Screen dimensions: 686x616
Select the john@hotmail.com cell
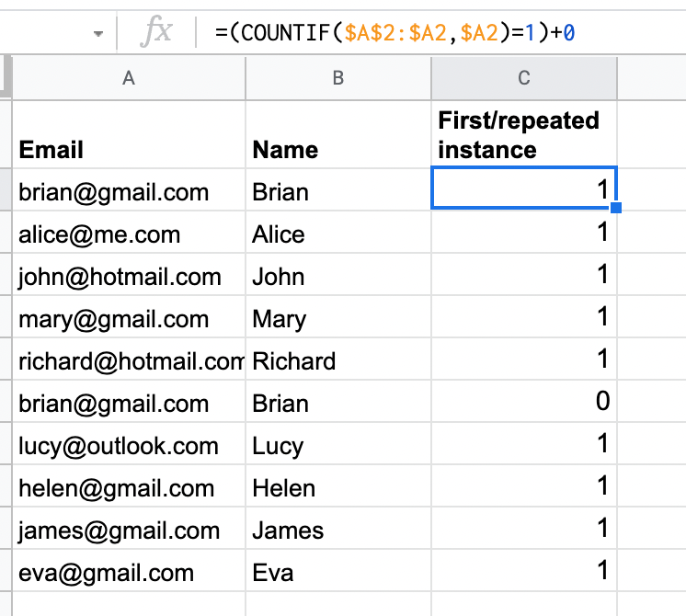coord(129,275)
